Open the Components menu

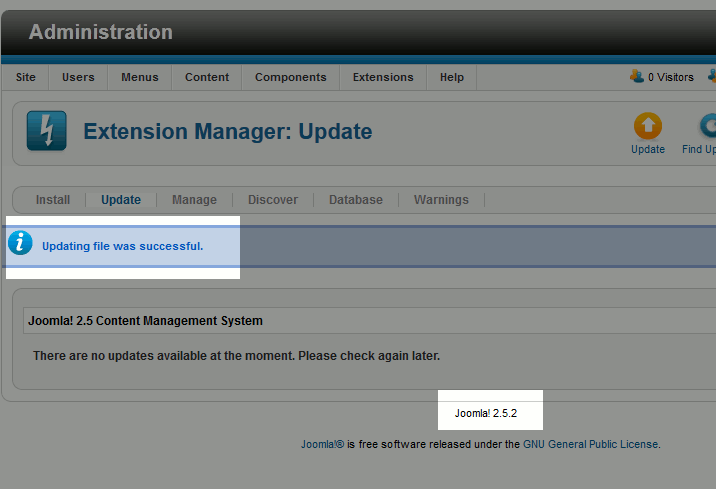pyautogui.click(x=290, y=77)
